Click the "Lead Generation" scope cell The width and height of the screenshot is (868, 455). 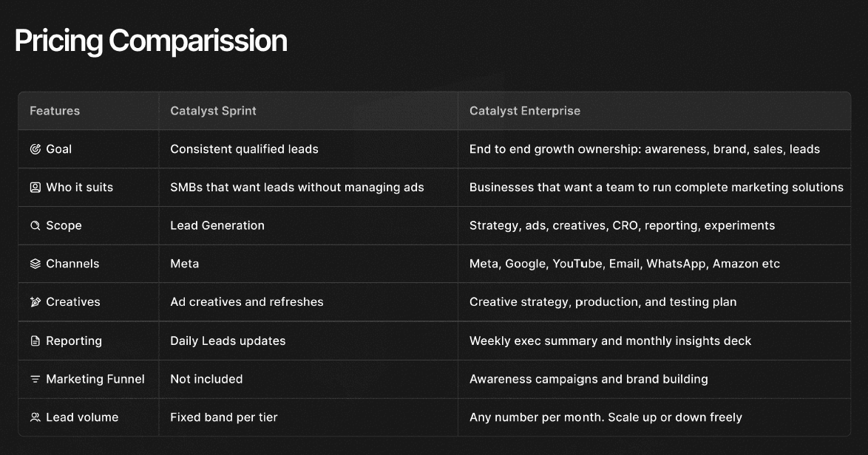(217, 225)
